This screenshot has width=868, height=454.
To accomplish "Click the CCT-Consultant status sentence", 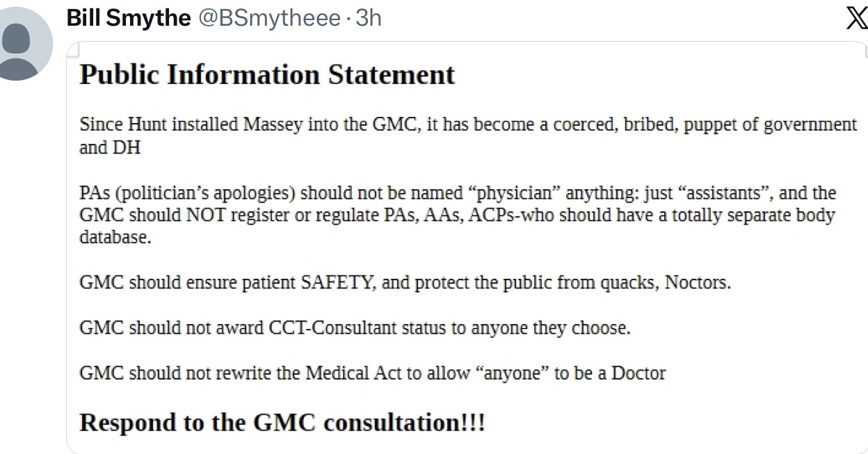I will [355, 328].
